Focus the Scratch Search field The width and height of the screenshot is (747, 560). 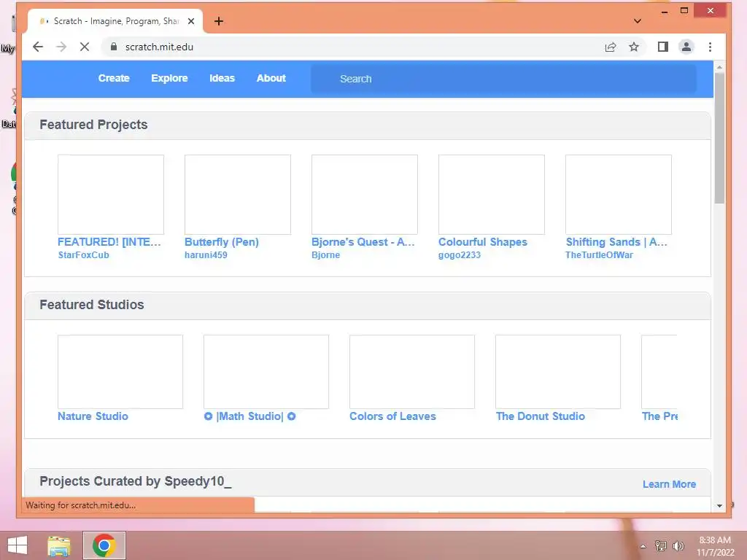(503, 79)
